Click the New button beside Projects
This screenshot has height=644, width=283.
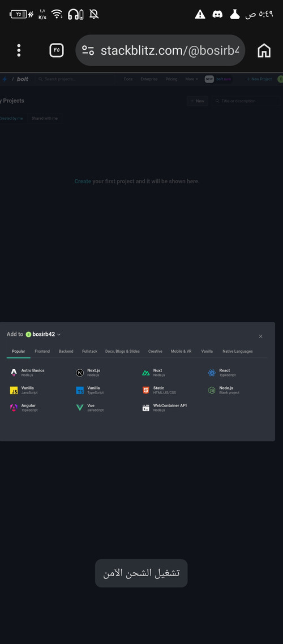point(197,101)
